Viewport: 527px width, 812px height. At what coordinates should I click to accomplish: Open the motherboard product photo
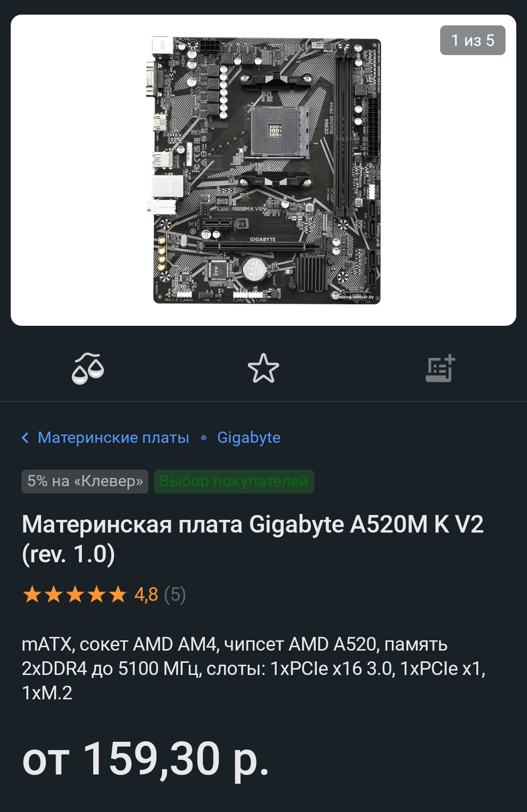[x=263, y=170]
